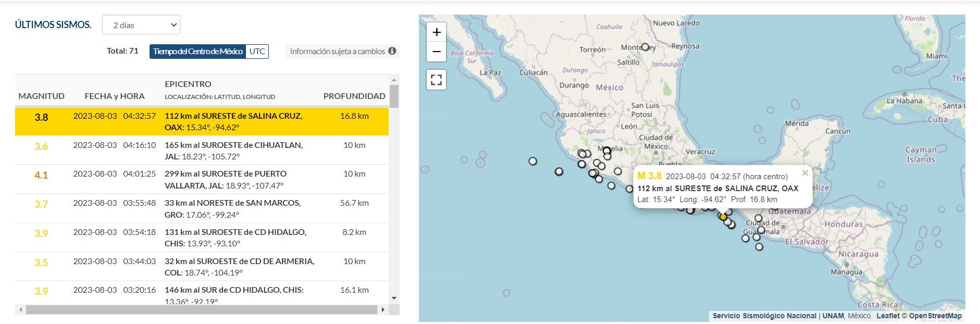This screenshot has height=324, width=980.
Task: Open the Leaflet attribution link
Action: (888, 316)
